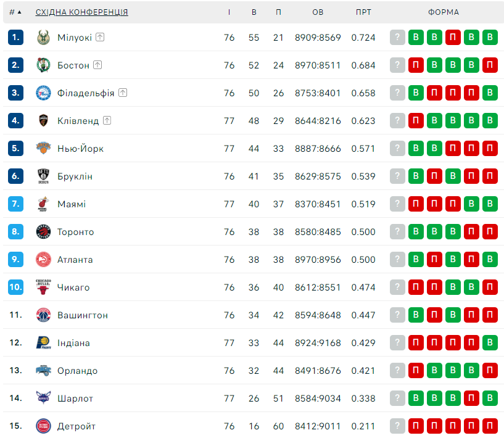Click promotion arrow icon next to Мілуокі
504x438 pixels.
100,37
